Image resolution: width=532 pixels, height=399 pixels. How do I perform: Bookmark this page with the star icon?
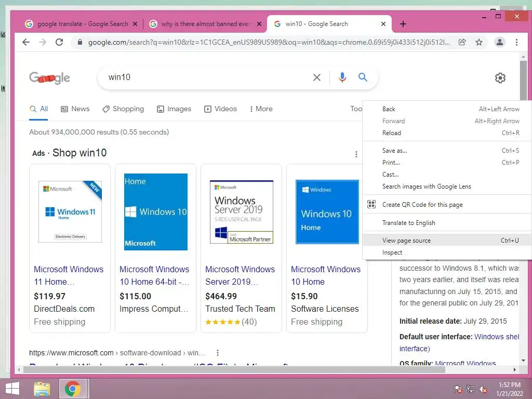478,42
